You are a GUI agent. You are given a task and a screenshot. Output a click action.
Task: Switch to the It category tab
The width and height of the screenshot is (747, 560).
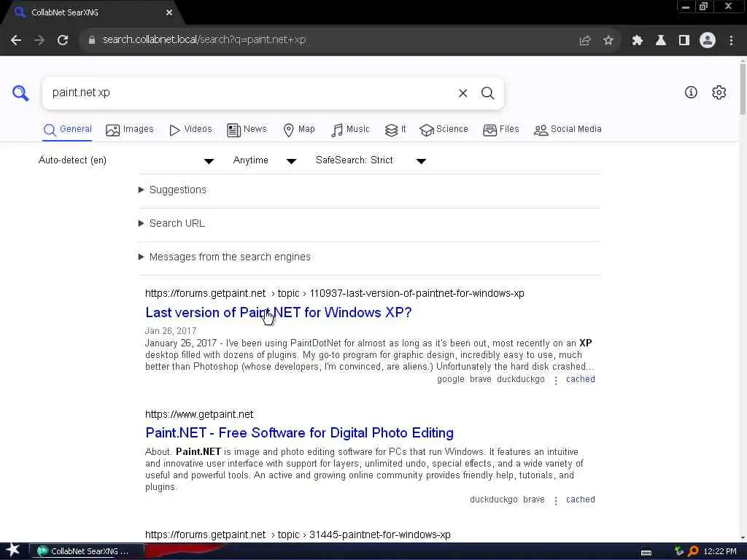click(x=395, y=130)
